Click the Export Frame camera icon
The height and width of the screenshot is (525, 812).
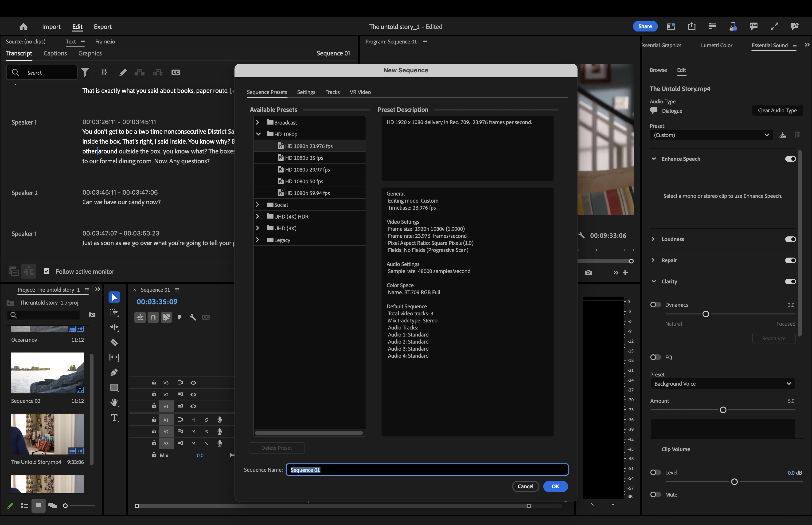click(x=588, y=272)
